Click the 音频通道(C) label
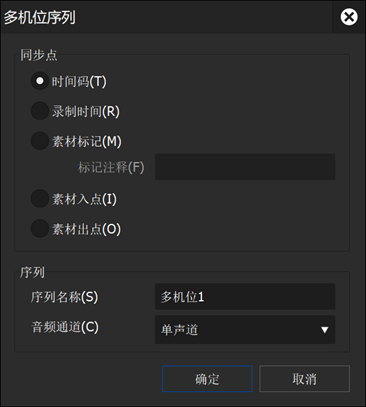Screen dimensions: 366x407 65,327
